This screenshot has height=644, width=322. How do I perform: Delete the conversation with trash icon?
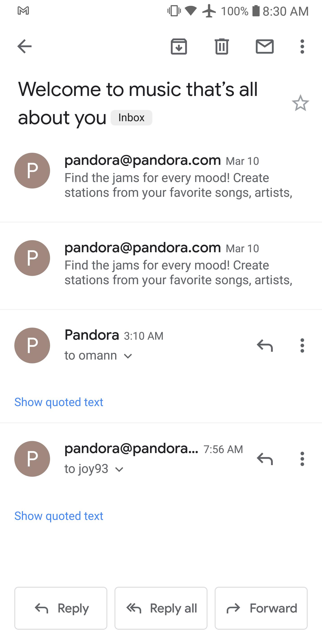pos(222,47)
